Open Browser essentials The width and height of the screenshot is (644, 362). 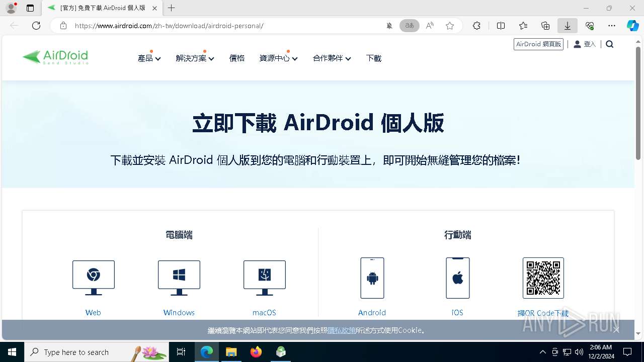coord(590,26)
